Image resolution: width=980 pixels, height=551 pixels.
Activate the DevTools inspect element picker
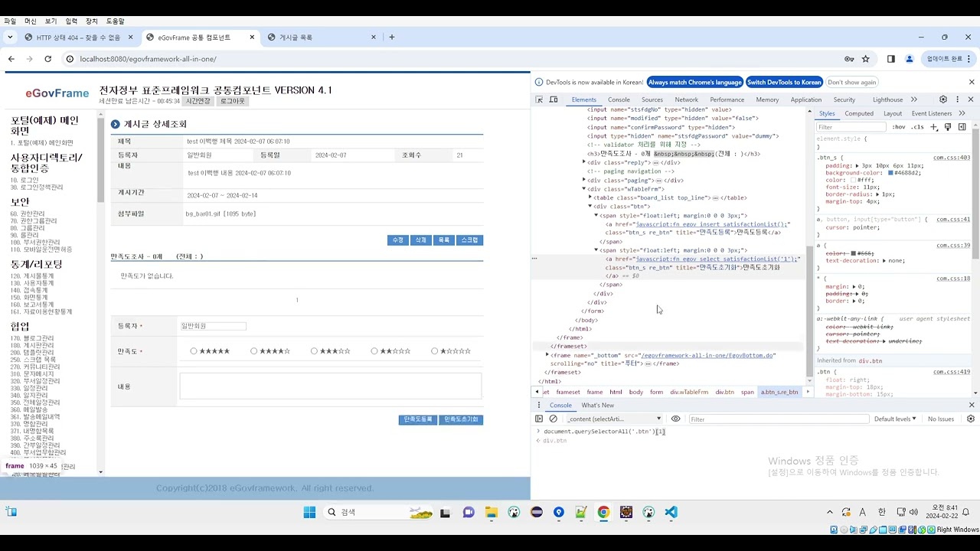[x=539, y=99]
